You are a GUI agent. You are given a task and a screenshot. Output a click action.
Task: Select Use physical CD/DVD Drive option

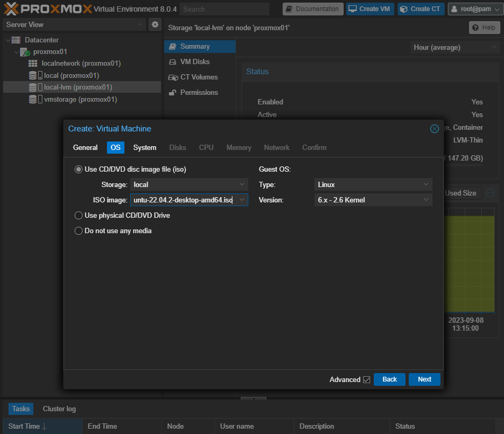(79, 216)
